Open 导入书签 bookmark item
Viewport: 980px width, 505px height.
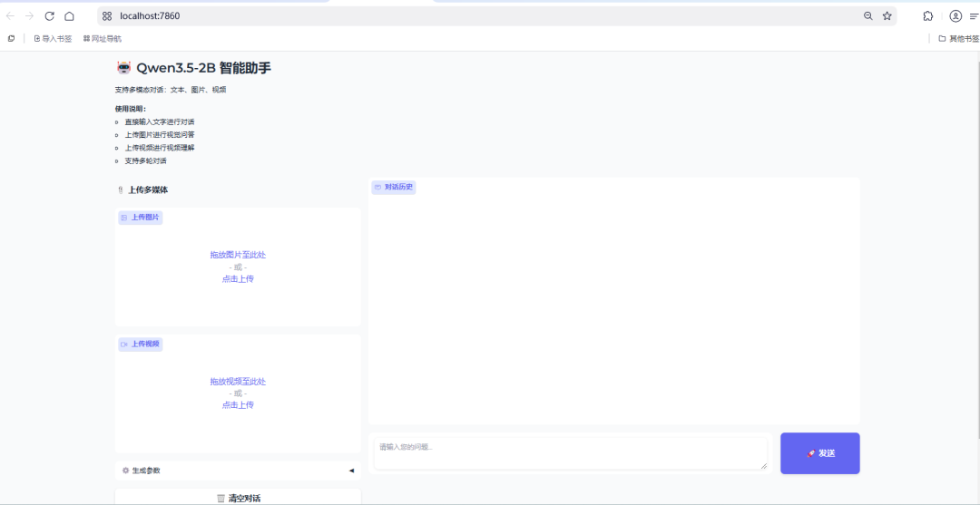54,39
